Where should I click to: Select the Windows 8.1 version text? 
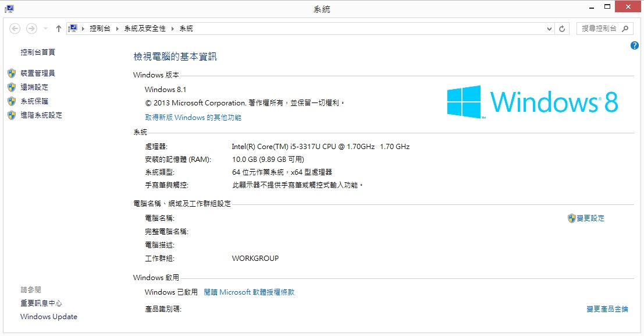click(x=166, y=90)
